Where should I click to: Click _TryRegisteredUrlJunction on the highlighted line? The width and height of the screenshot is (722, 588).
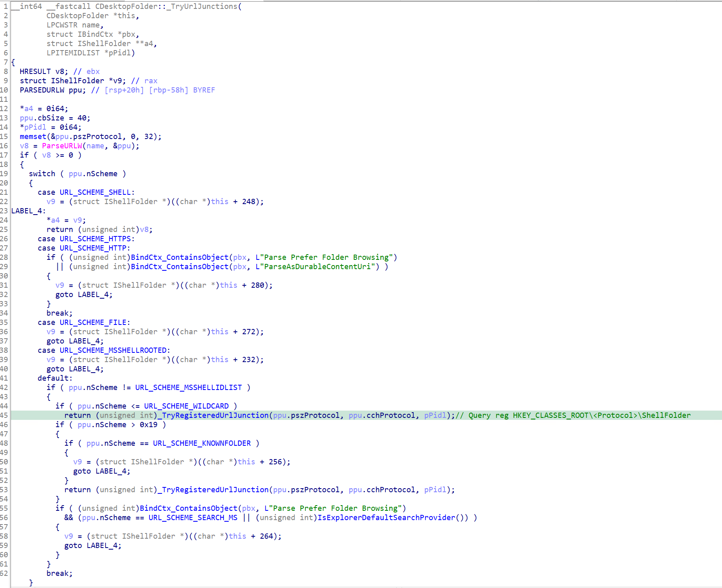pyautogui.click(x=215, y=415)
